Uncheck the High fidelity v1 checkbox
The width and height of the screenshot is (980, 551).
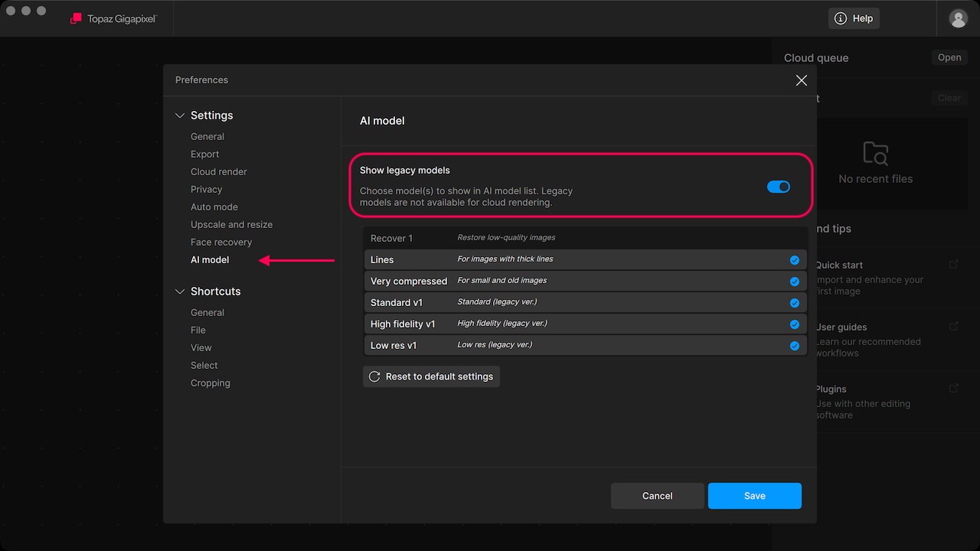pos(795,324)
